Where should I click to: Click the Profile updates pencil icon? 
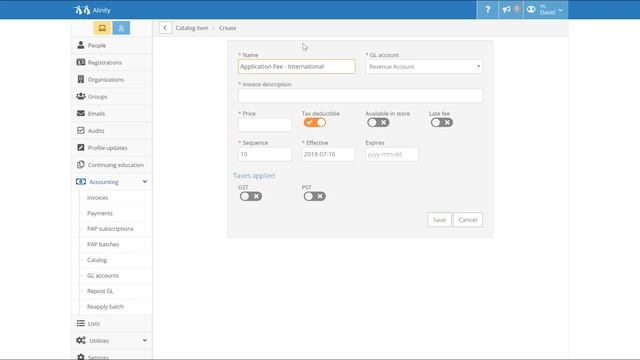pos(81,148)
